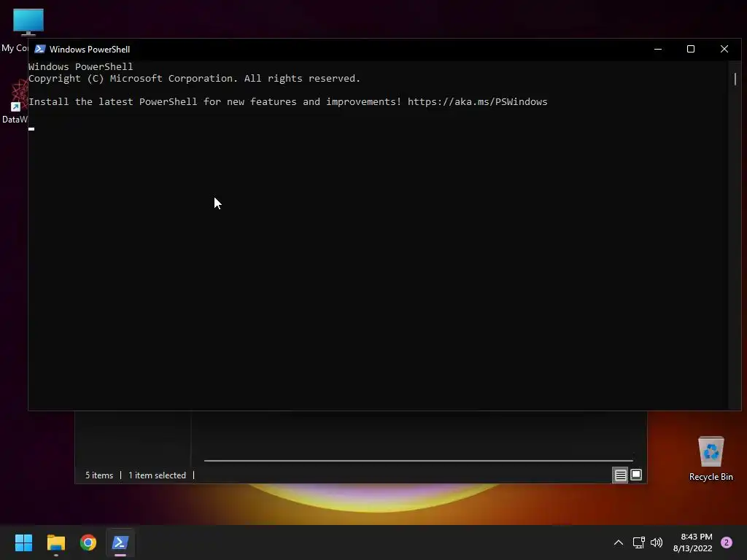
Task: Show hidden icons in the system tray
Action: (619, 542)
